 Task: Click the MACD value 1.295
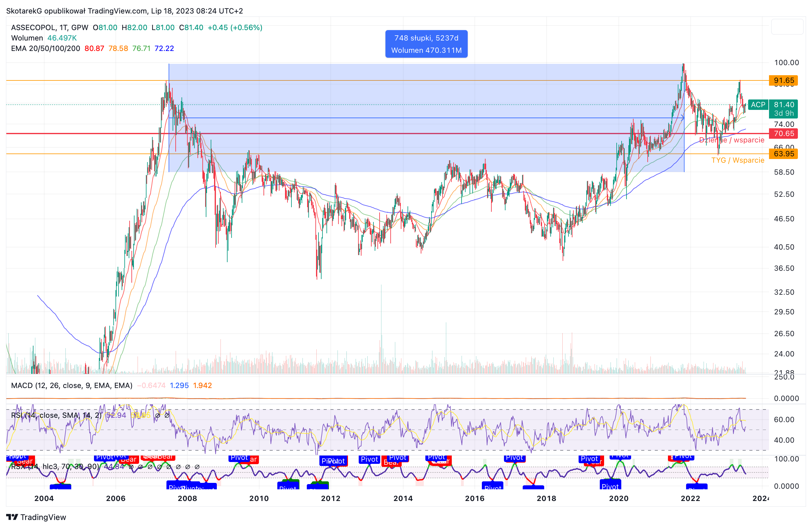point(179,386)
